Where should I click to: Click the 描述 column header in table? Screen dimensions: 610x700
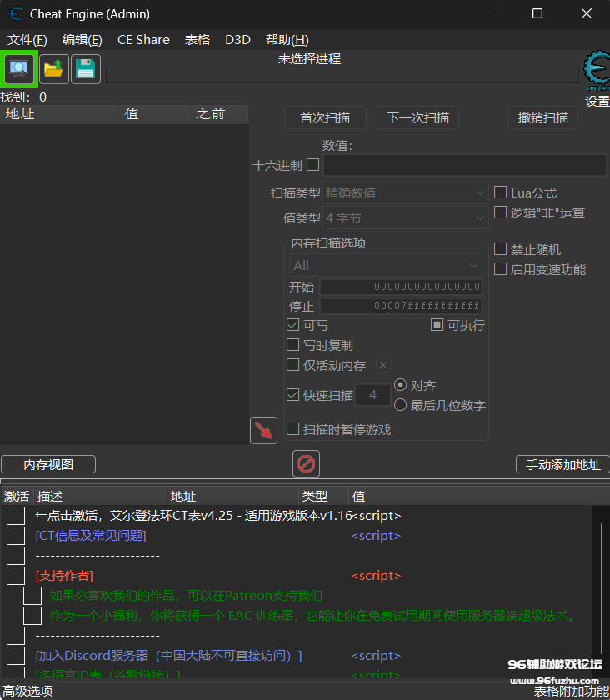coord(100,496)
